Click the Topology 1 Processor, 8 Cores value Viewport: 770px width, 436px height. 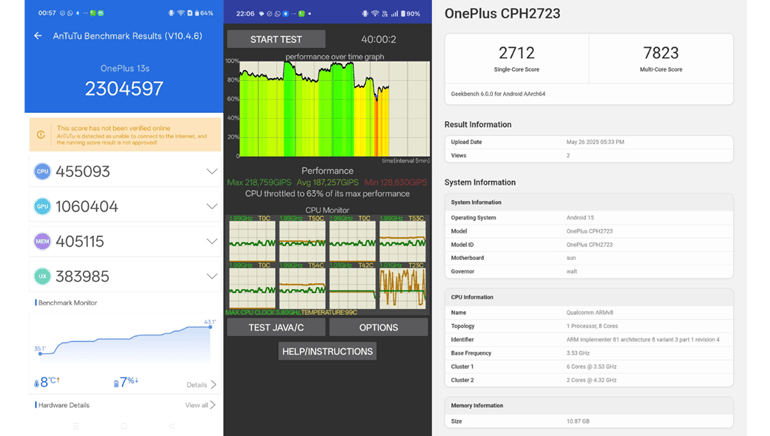(592, 326)
